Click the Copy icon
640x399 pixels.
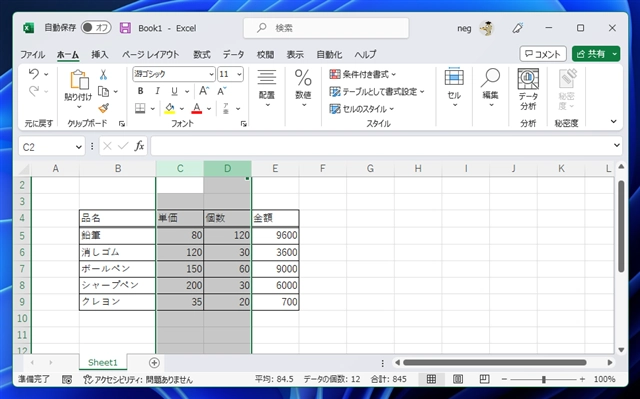[x=104, y=91]
